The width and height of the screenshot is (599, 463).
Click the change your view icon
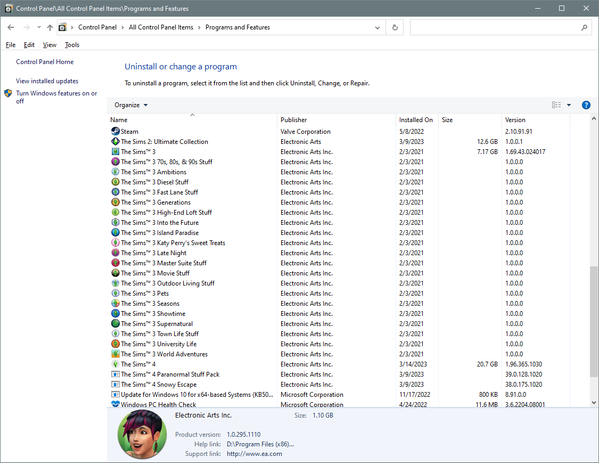click(x=556, y=105)
